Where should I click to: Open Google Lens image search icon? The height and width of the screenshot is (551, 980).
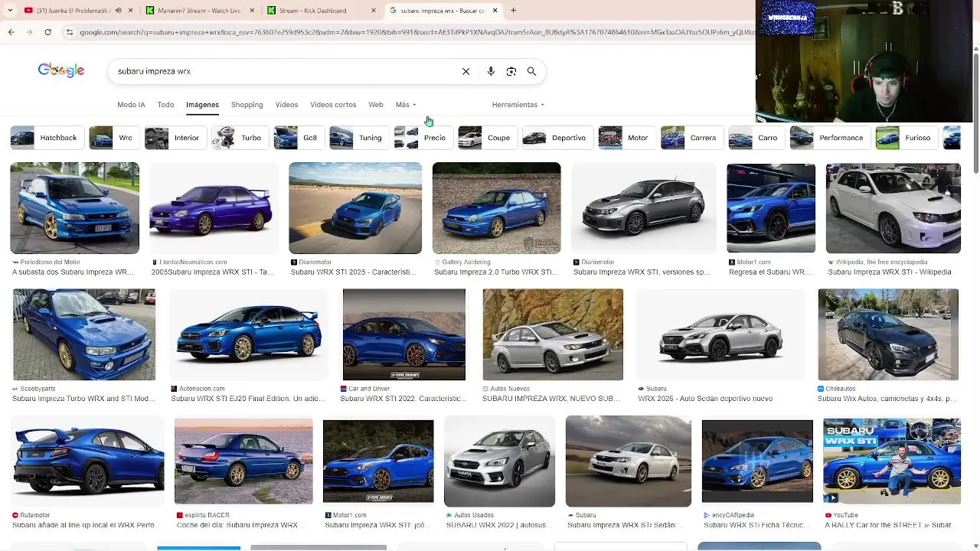511,71
